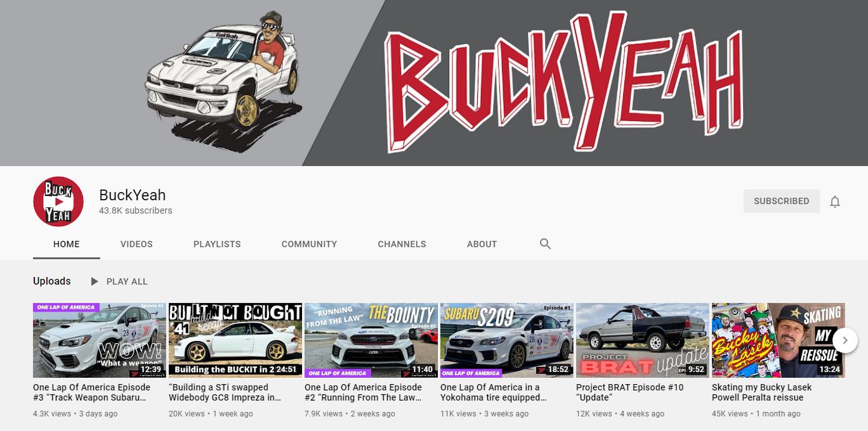Click the BuckYeah channel avatar
868x431 pixels.
click(58, 202)
